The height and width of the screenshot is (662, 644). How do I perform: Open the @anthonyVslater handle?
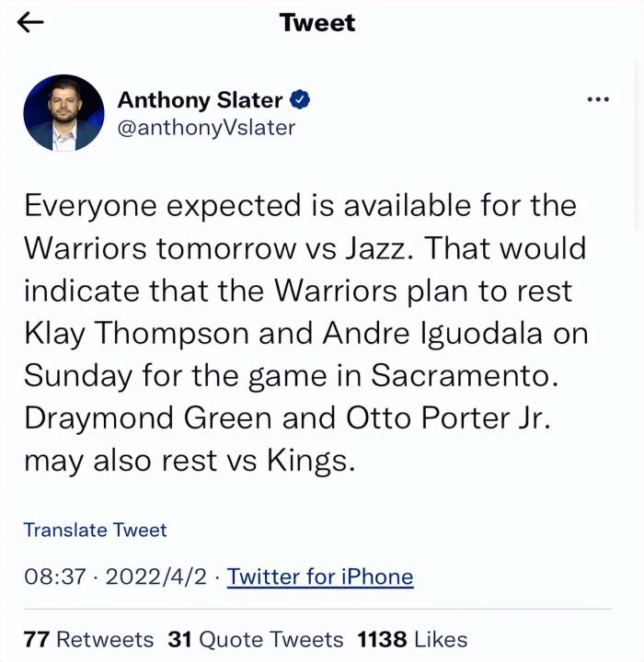coord(206,128)
